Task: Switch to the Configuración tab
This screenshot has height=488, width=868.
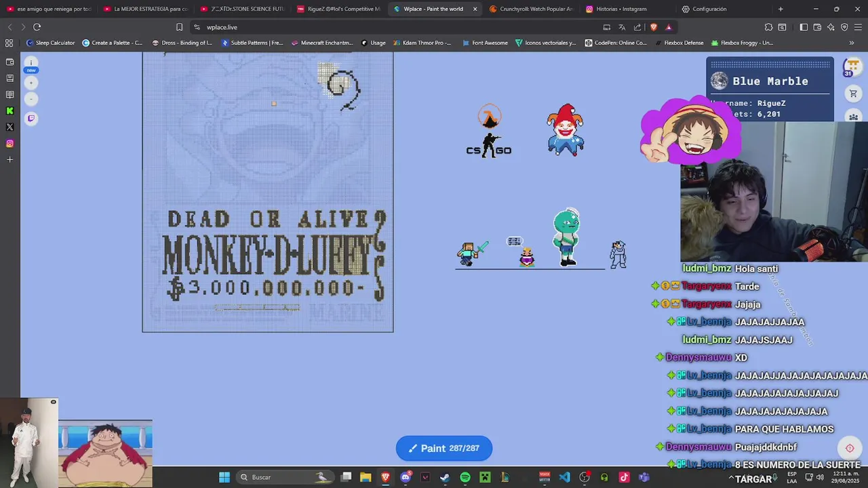Action: click(x=725, y=9)
